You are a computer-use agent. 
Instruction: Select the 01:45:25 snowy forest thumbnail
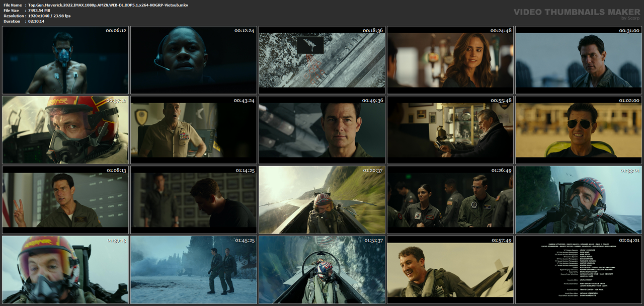pyautogui.click(x=194, y=270)
